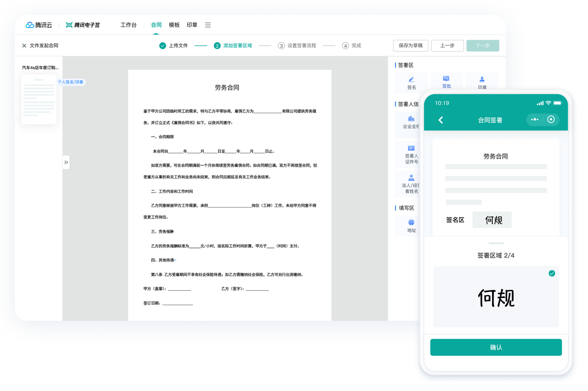The width and height of the screenshot is (588, 391).
Task: Select the 印章 stamp tool
Action: tap(482, 83)
